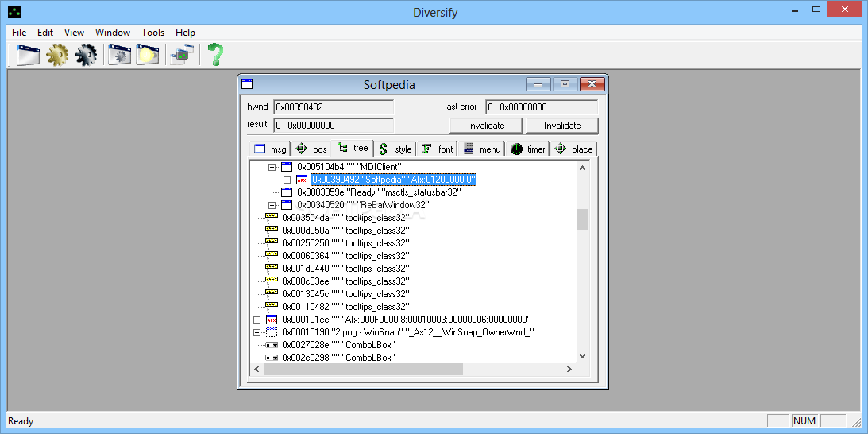This screenshot has width=868, height=434.
Task: Click the tree horizontal scrollbar left arrow
Action: coord(257,369)
